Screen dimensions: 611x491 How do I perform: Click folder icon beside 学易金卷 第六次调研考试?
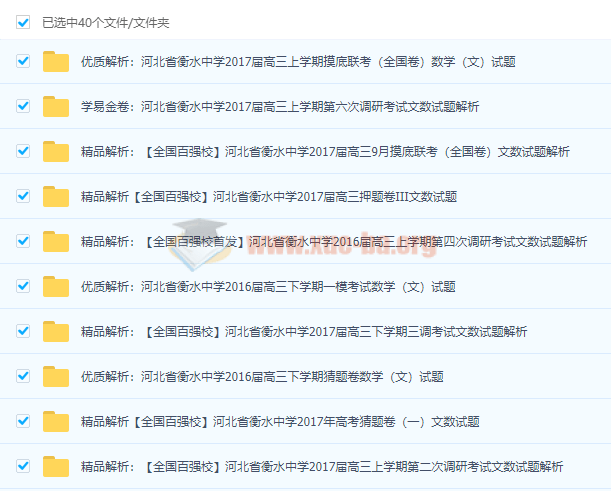[x=56, y=106]
